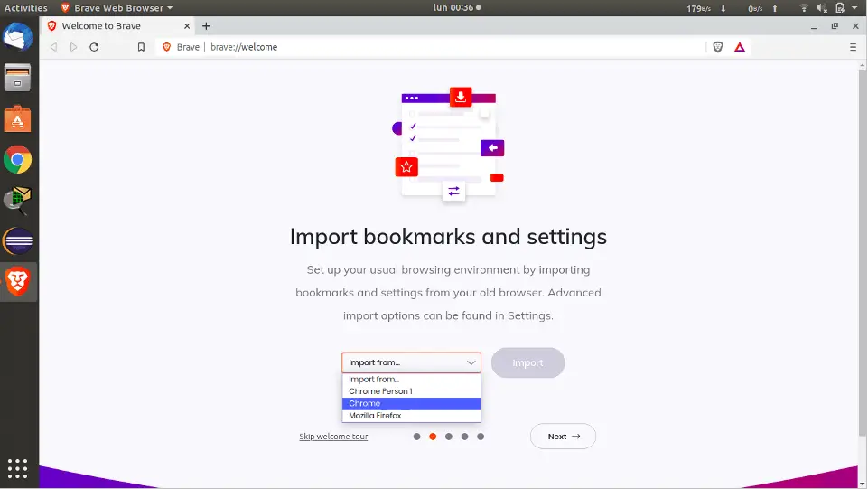The height and width of the screenshot is (489, 868).
Task: Click the Import button
Action: [x=527, y=362]
